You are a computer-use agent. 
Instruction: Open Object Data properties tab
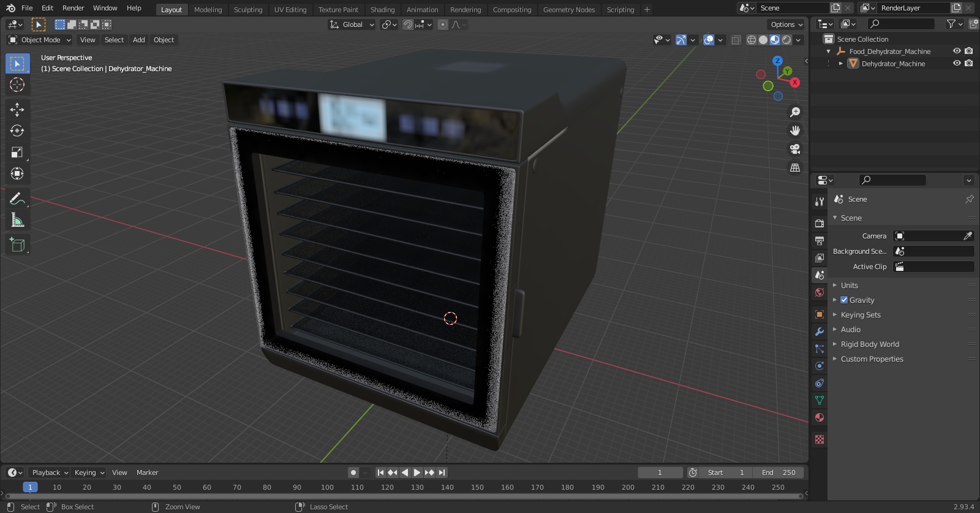[x=820, y=400]
